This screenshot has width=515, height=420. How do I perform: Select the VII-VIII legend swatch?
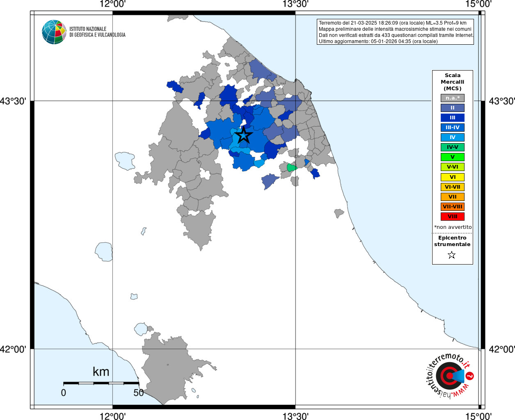pos(452,207)
